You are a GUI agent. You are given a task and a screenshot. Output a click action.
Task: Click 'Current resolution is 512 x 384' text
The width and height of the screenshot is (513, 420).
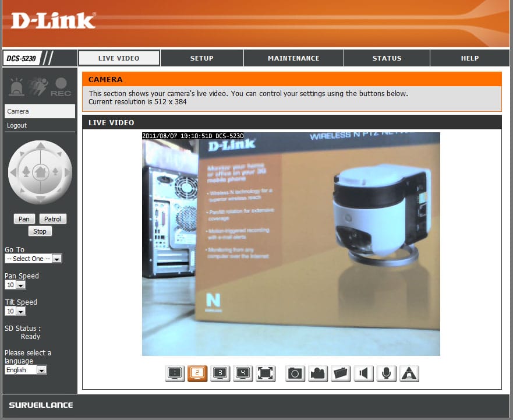point(137,102)
